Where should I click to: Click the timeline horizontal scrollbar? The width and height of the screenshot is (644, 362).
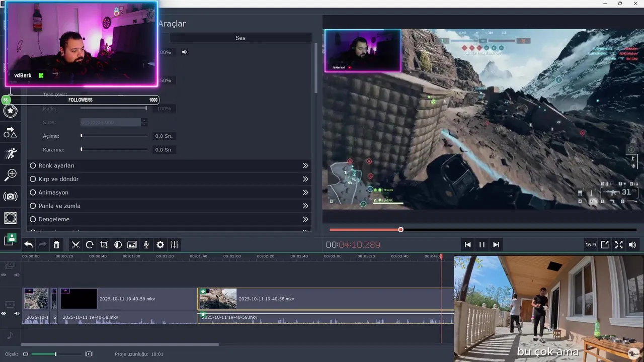click(120, 344)
